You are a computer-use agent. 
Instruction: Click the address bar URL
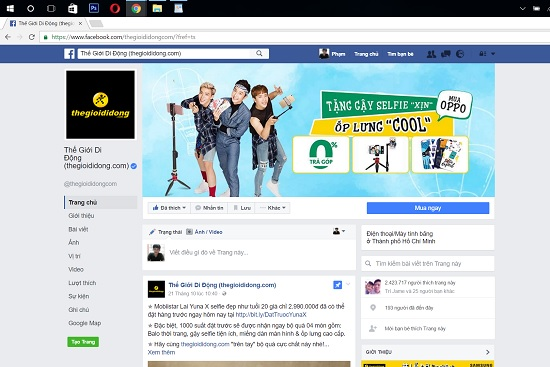(123, 37)
